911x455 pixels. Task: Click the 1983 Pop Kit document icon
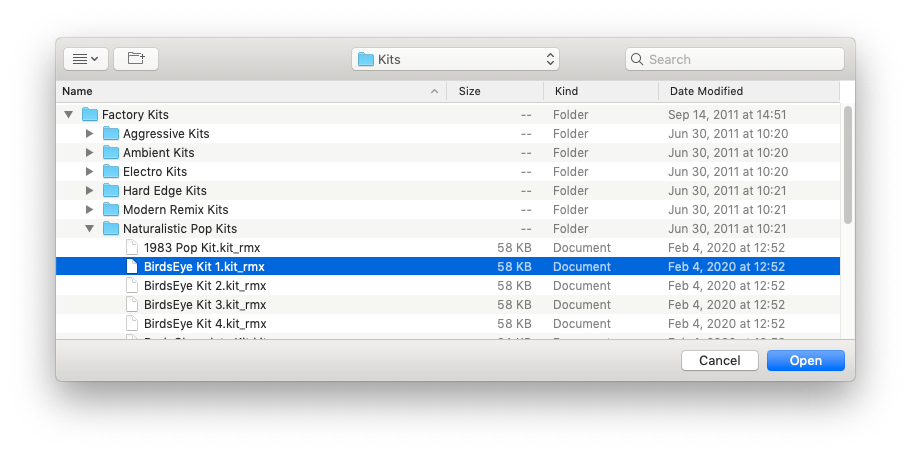click(131, 248)
